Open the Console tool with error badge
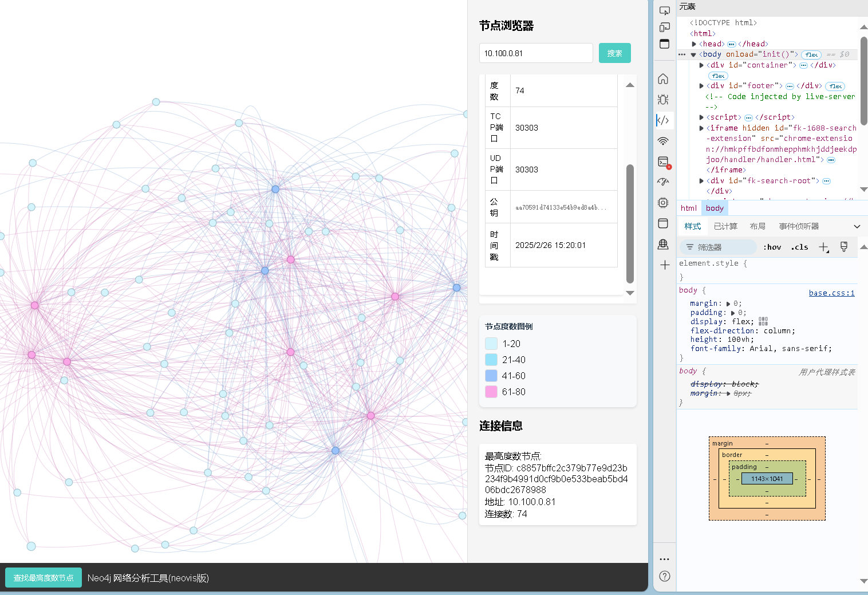 [x=664, y=162]
